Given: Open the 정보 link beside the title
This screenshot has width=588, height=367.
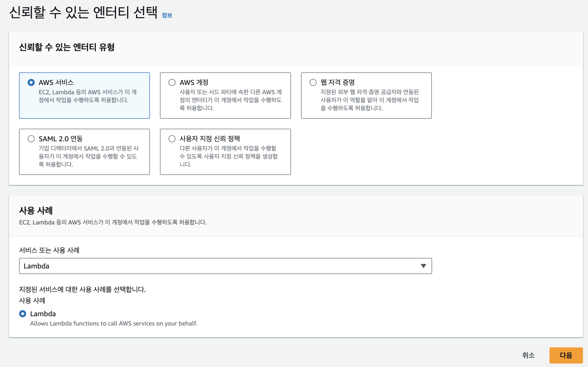Looking at the screenshot, I should [x=167, y=15].
